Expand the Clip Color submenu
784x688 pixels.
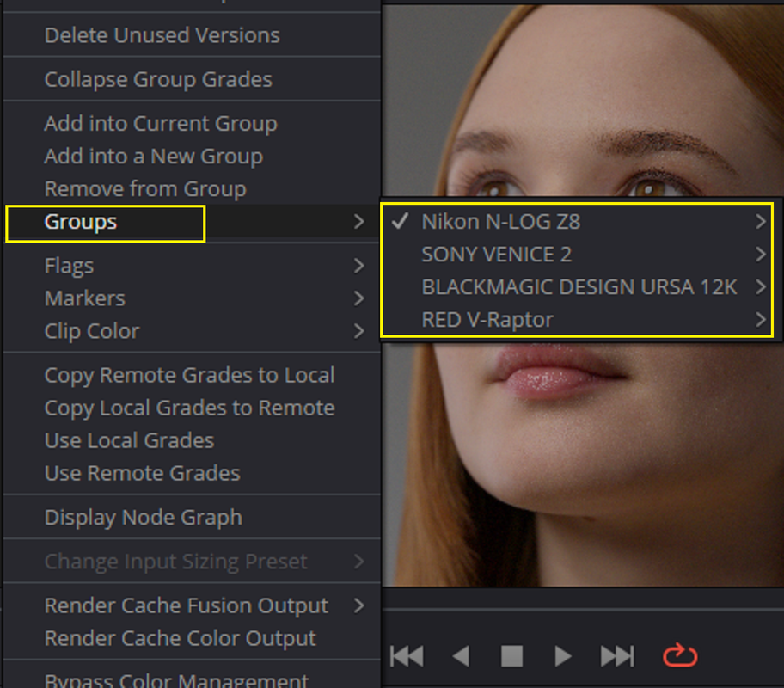[192, 331]
